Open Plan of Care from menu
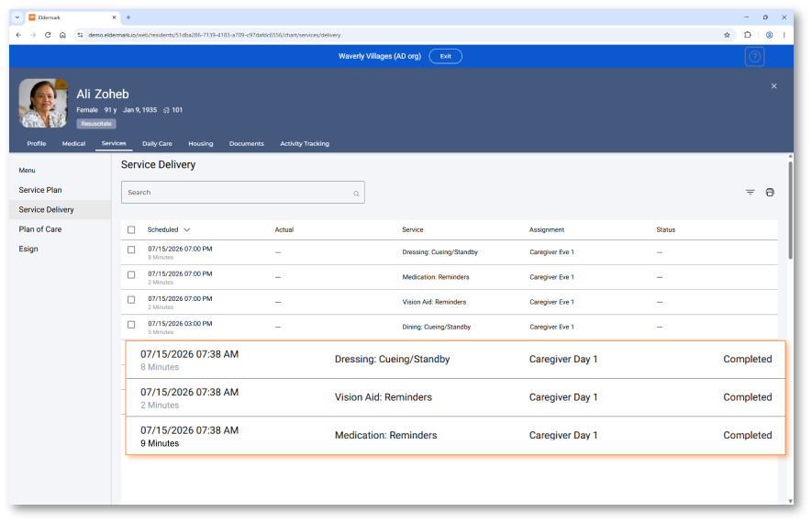This screenshot has height=523, width=812. click(x=40, y=228)
